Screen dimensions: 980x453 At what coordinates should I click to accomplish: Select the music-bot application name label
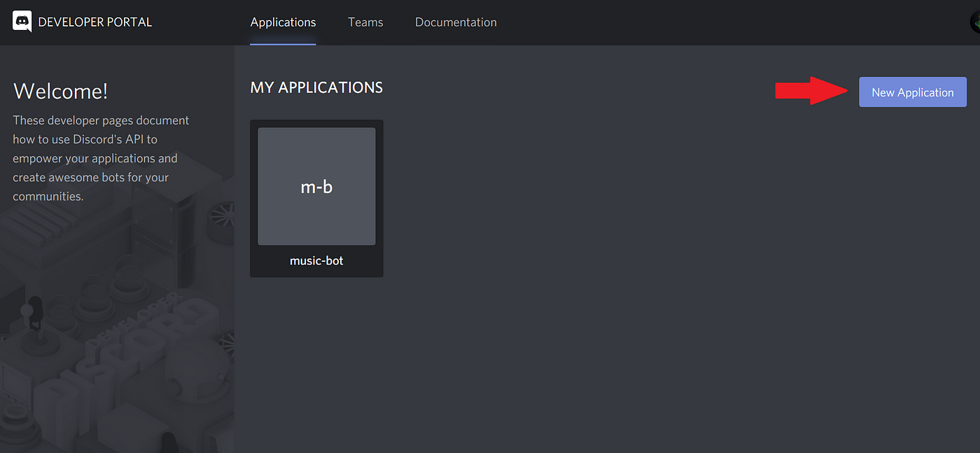coord(316,260)
